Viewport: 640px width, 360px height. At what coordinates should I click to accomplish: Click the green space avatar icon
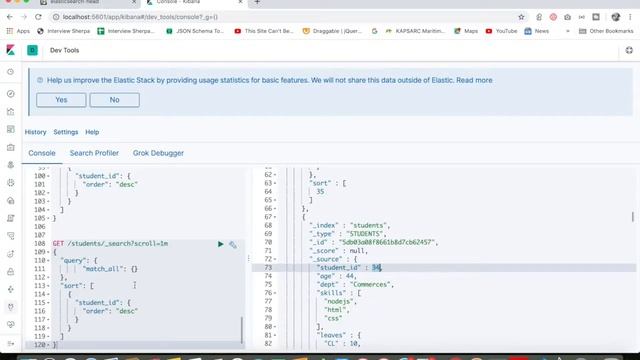coord(32,50)
